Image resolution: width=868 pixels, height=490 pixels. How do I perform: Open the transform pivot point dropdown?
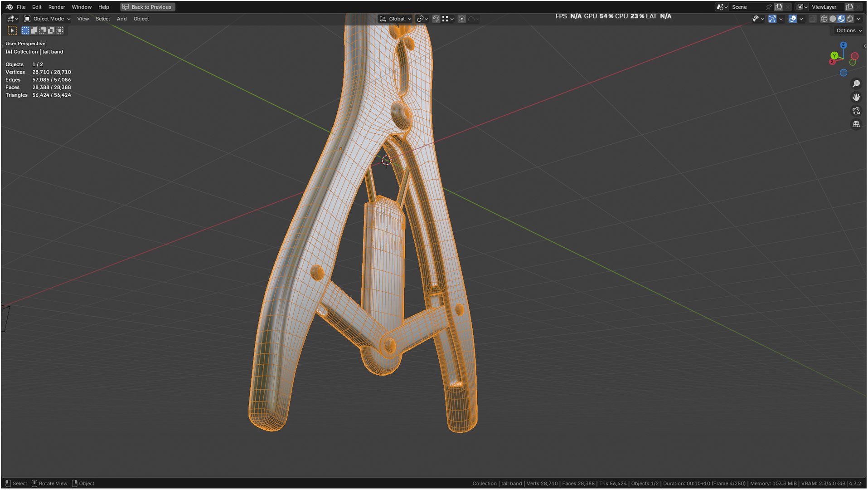coord(422,19)
